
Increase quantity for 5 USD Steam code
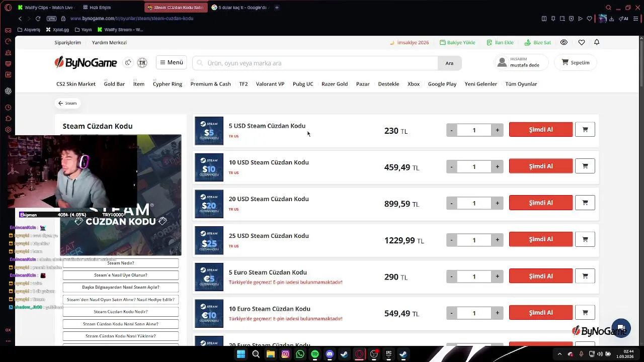(x=497, y=130)
